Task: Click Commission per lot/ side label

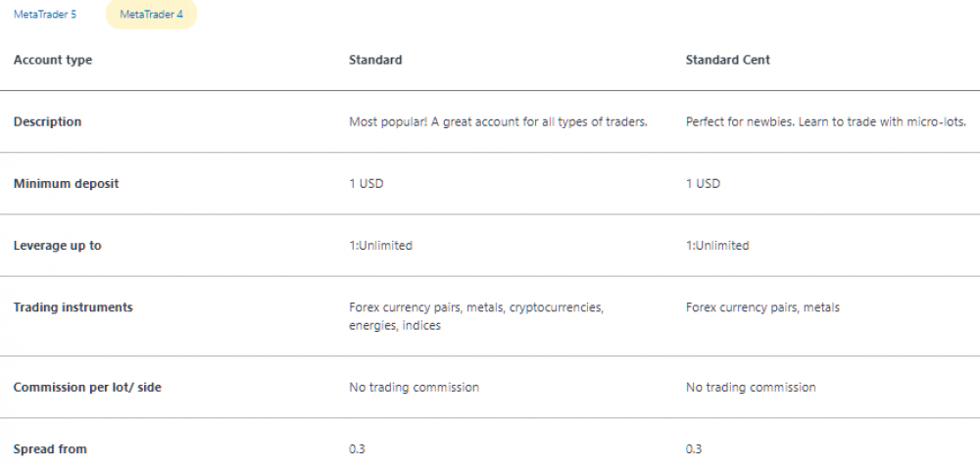Action: (x=87, y=387)
